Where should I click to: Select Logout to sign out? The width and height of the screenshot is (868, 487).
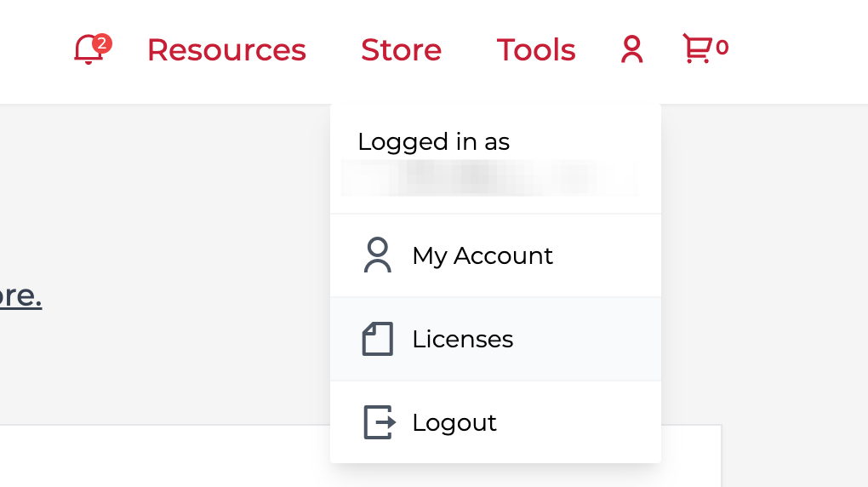(x=454, y=422)
